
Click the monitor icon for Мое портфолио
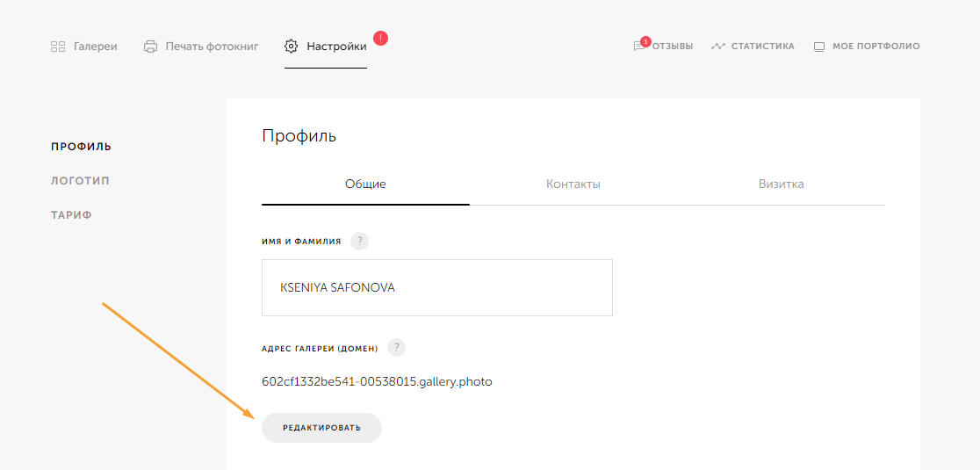tap(819, 47)
